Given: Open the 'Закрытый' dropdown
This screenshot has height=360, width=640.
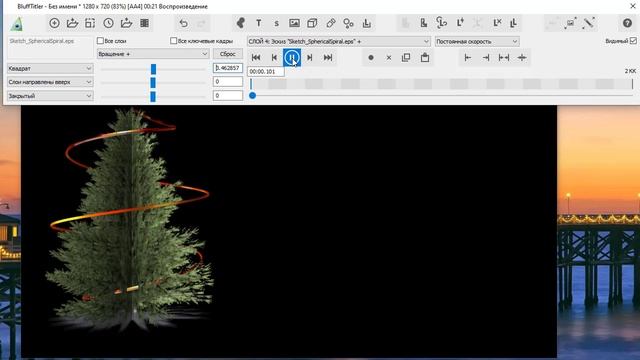Looking at the screenshot, I should [50, 96].
